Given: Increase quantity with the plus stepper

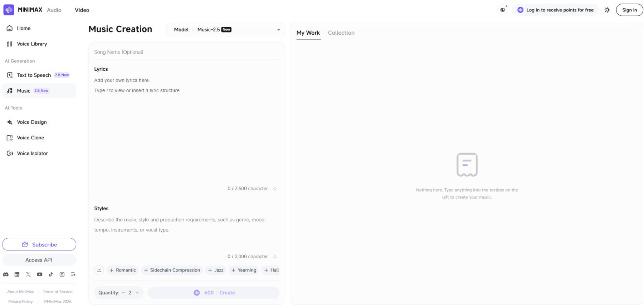Looking at the screenshot, I should coord(137,293).
